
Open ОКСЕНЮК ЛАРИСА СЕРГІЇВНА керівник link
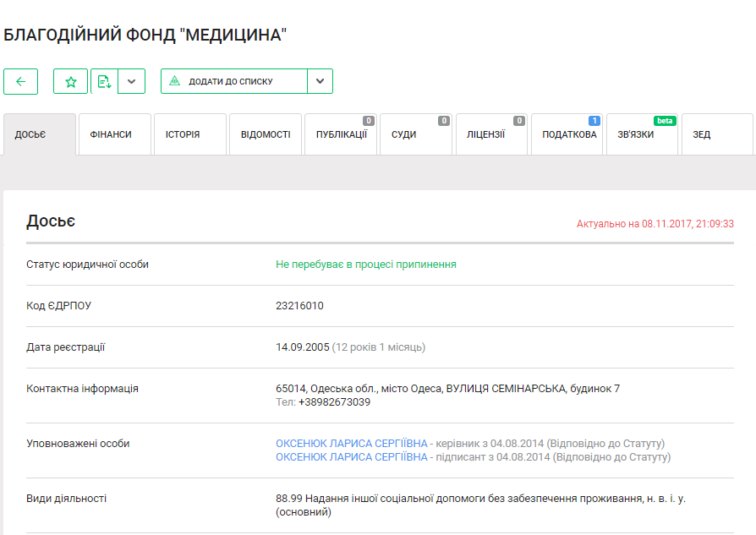click(351, 444)
